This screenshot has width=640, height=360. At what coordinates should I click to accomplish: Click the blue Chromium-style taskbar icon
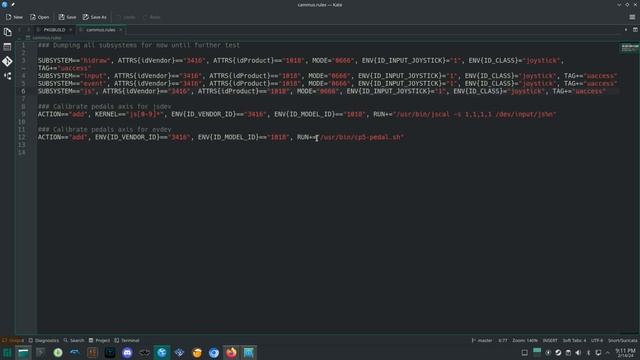pyautogui.click(x=214, y=353)
